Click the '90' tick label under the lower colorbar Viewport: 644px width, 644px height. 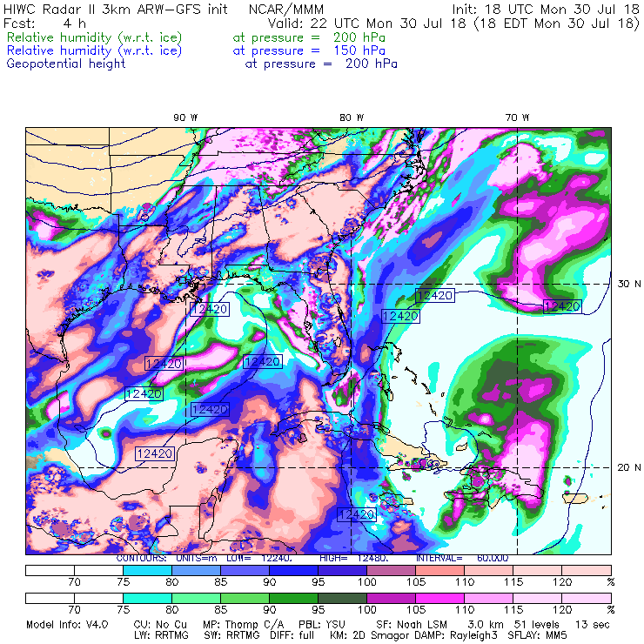coord(270,610)
